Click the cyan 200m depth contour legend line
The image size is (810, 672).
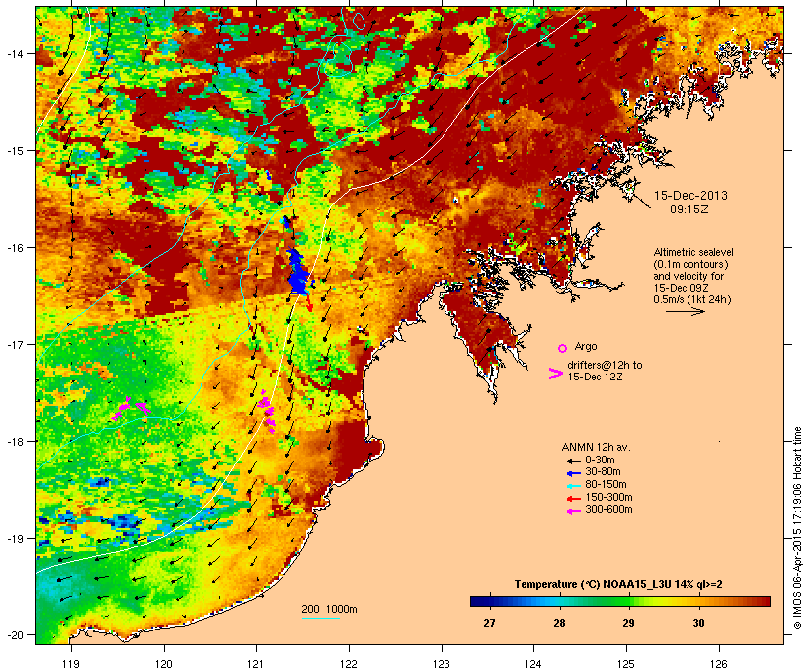(320, 619)
